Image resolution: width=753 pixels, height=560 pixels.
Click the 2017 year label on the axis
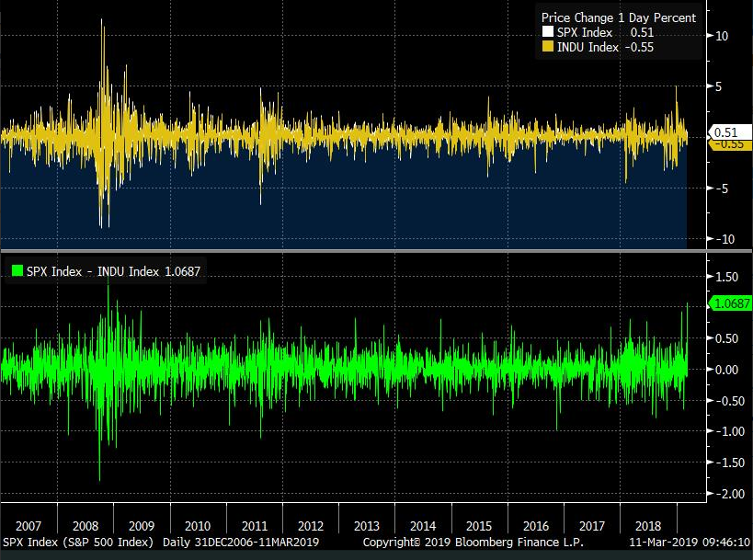(592, 526)
